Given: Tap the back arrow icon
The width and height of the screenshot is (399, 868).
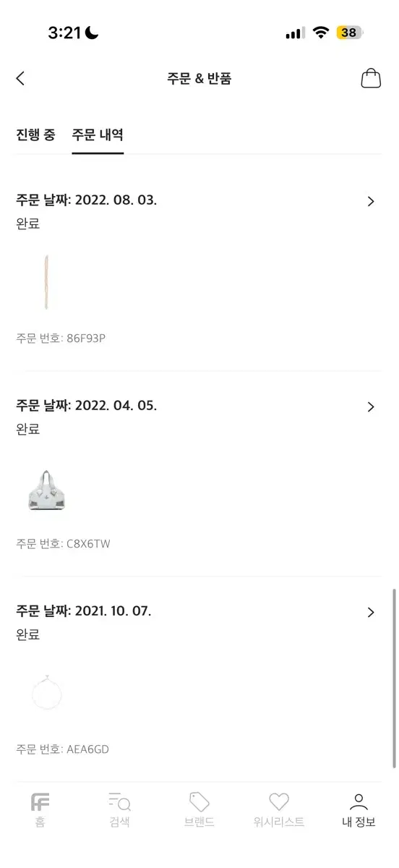Looking at the screenshot, I should point(20,79).
